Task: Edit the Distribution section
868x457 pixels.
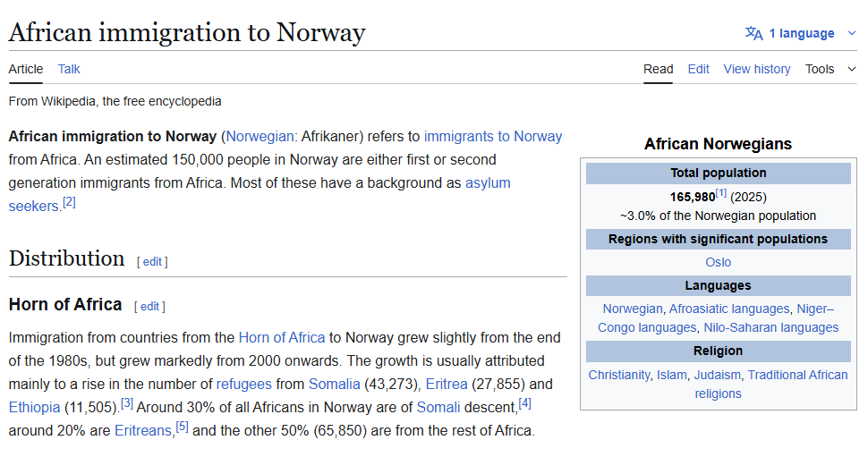Action: pyautogui.click(x=152, y=261)
